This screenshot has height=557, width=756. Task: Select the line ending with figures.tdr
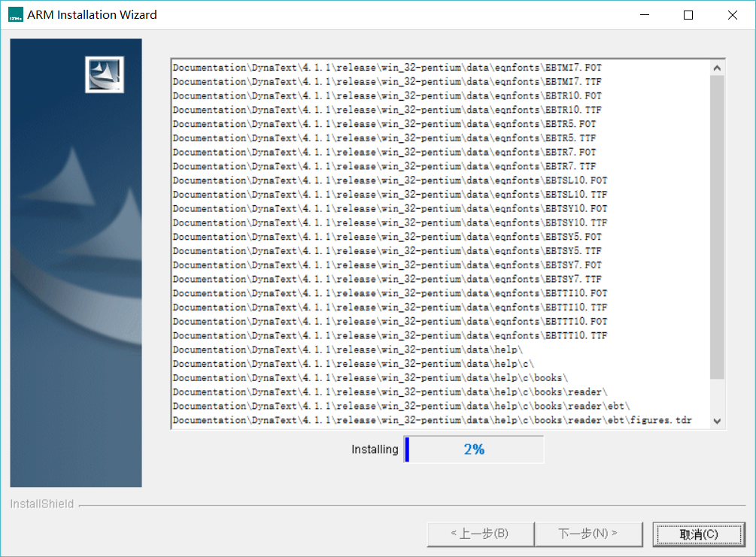point(433,420)
